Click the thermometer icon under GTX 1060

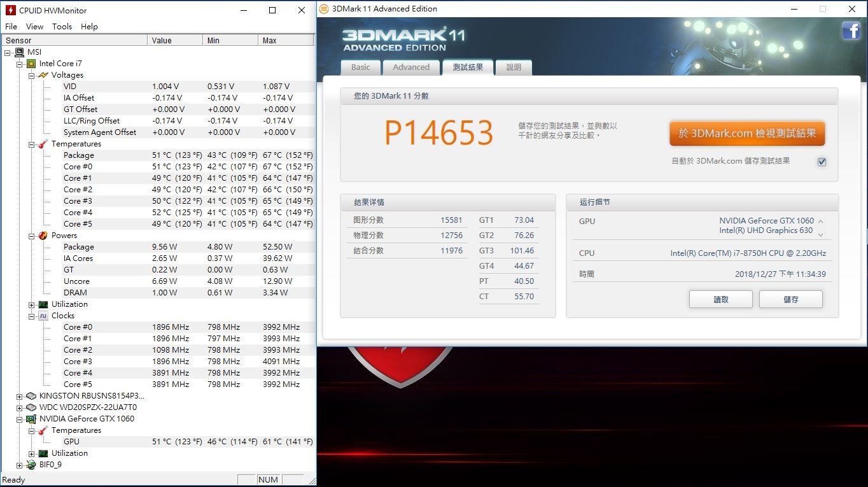[x=43, y=430]
